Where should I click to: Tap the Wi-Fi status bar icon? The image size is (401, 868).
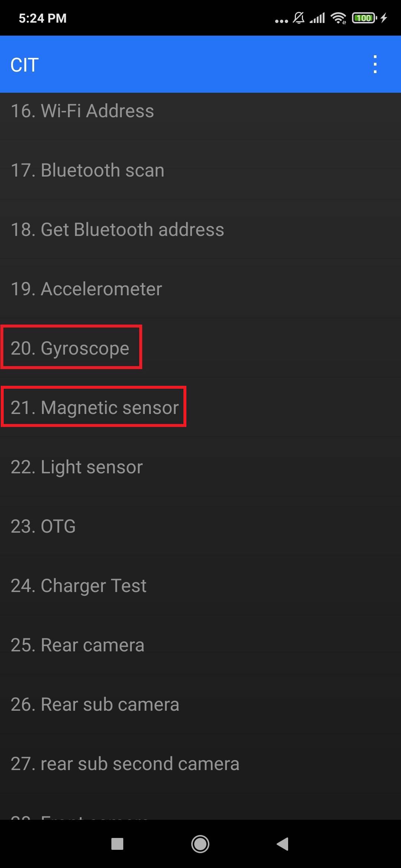click(x=338, y=18)
